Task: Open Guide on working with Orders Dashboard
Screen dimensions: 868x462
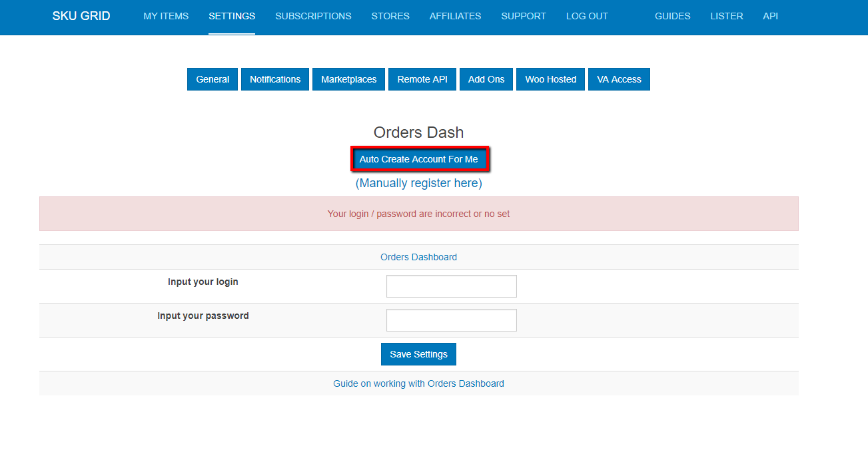Action: point(418,383)
